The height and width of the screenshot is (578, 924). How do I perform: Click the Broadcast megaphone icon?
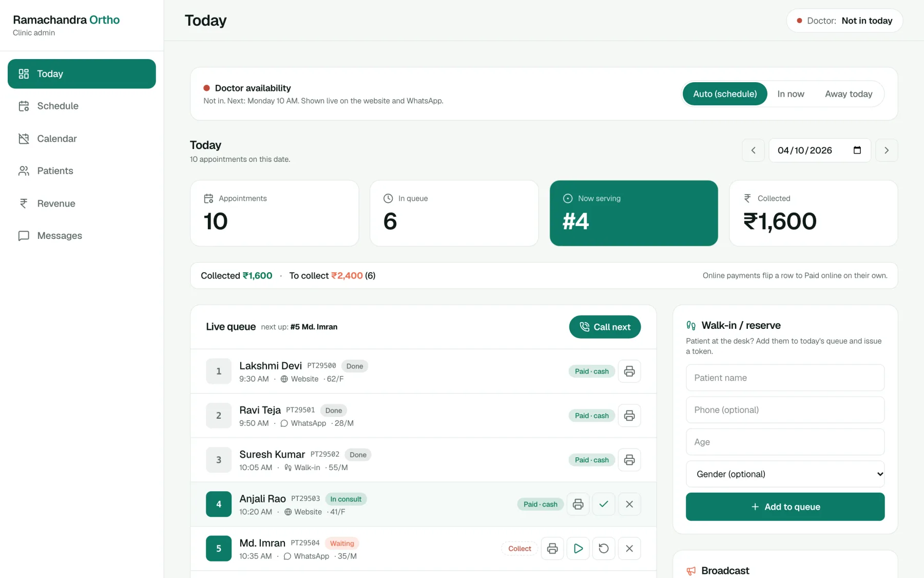pos(691,571)
